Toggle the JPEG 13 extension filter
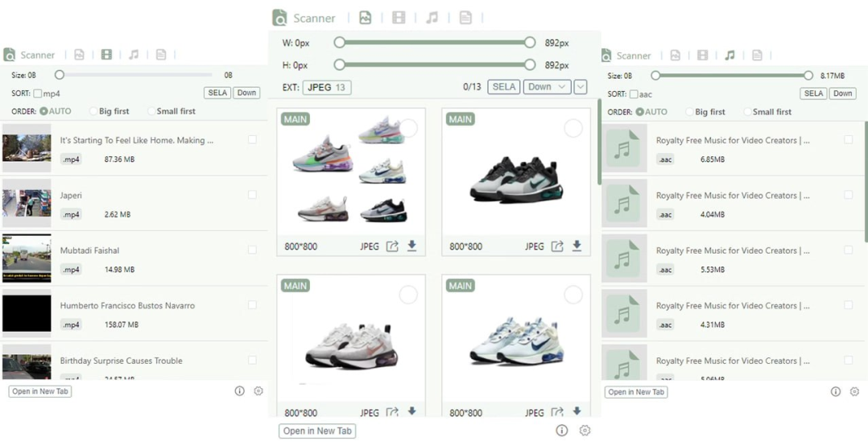 pos(327,87)
